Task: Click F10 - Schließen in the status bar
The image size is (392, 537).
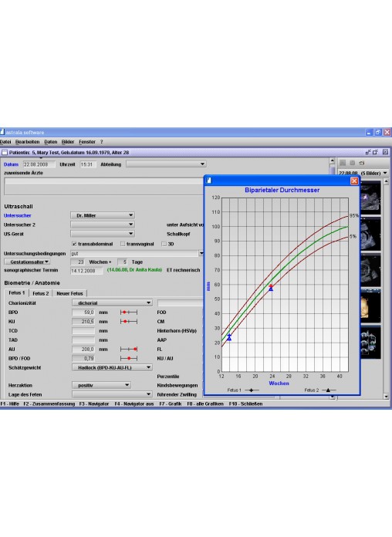Action: (x=245, y=404)
